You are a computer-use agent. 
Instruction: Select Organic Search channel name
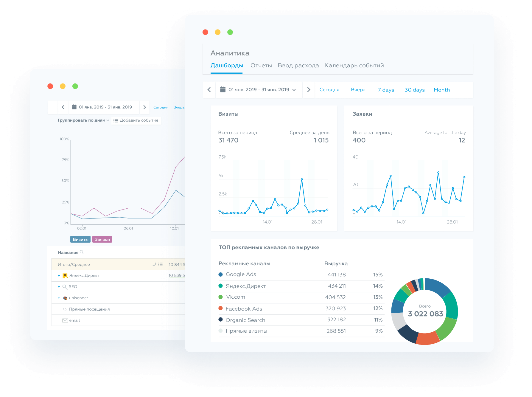(x=245, y=320)
